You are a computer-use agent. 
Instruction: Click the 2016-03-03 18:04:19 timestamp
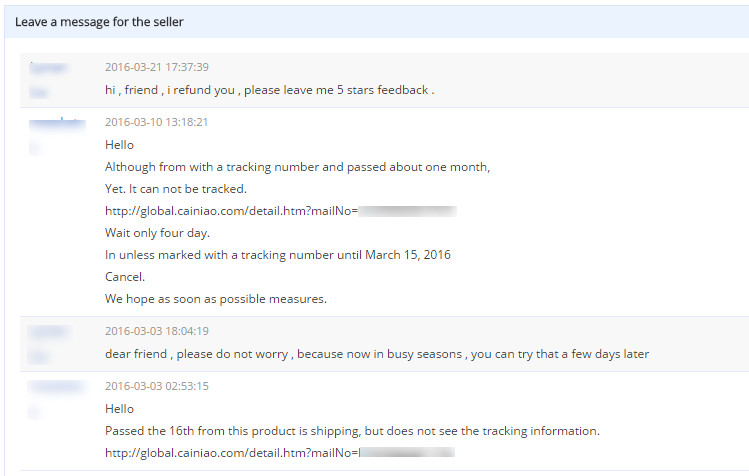coord(156,331)
